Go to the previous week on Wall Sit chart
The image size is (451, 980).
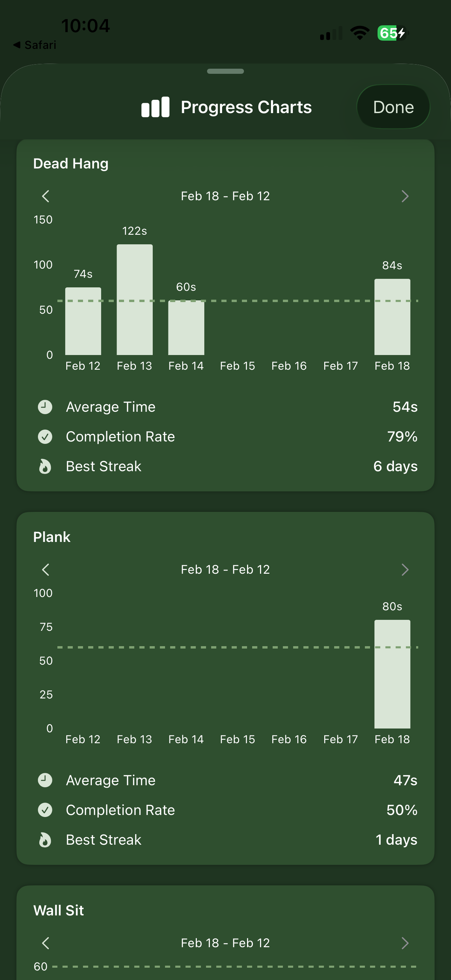46,943
